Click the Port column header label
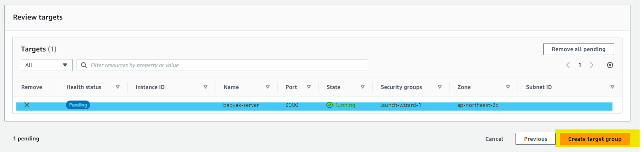 click(x=291, y=87)
